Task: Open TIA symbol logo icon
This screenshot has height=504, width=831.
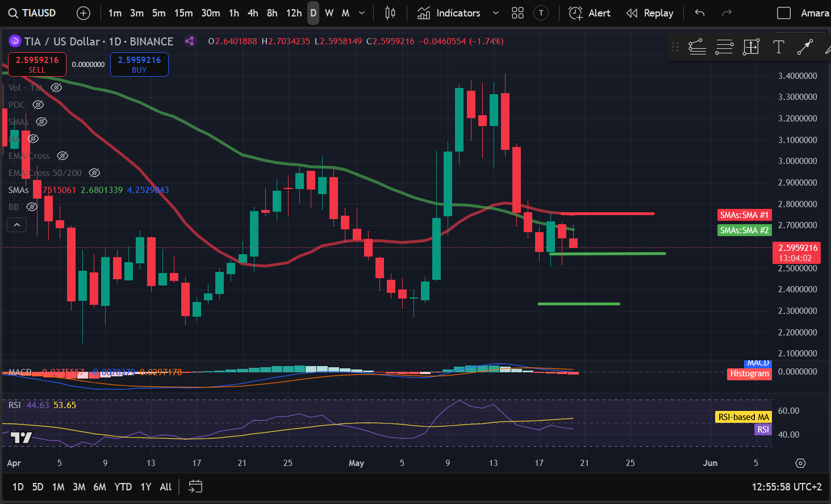Action: 15,41
